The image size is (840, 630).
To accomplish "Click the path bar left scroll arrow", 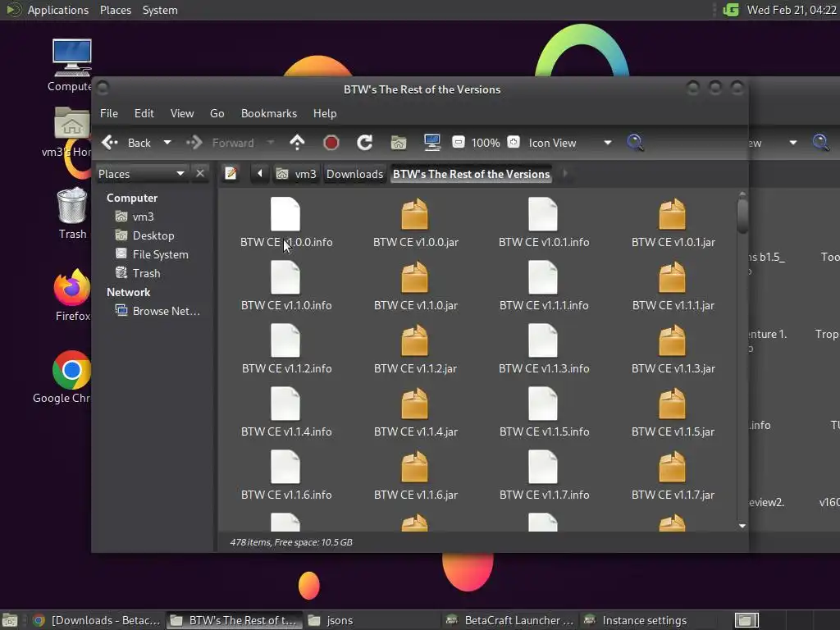I will (x=260, y=174).
